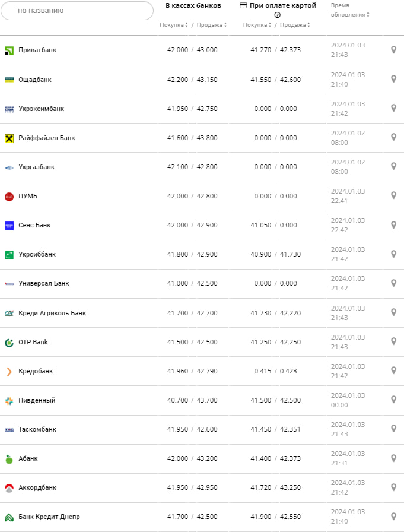Focus the 'по названию' search field
The image size is (404, 532).
(x=77, y=11)
